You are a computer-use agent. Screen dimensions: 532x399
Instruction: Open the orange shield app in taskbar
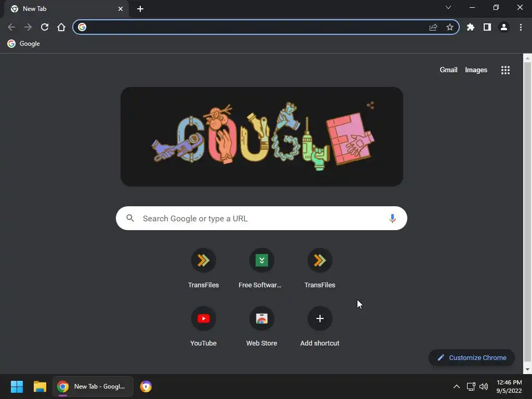coord(146,387)
